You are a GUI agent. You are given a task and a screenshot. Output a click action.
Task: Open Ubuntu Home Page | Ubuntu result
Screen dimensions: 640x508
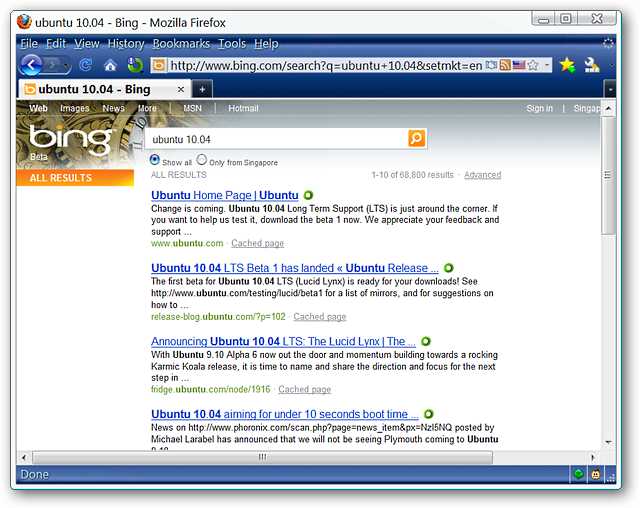[224, 195]
